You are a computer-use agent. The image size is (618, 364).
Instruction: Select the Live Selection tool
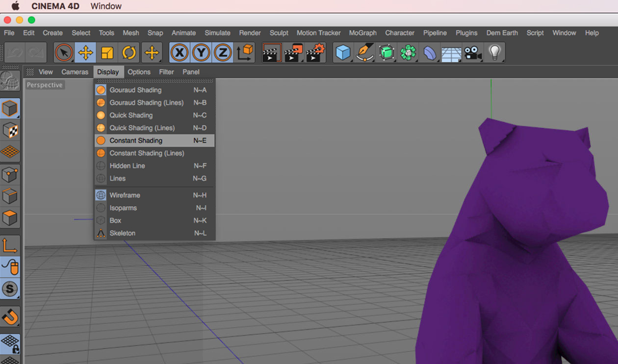click(64, 52)
